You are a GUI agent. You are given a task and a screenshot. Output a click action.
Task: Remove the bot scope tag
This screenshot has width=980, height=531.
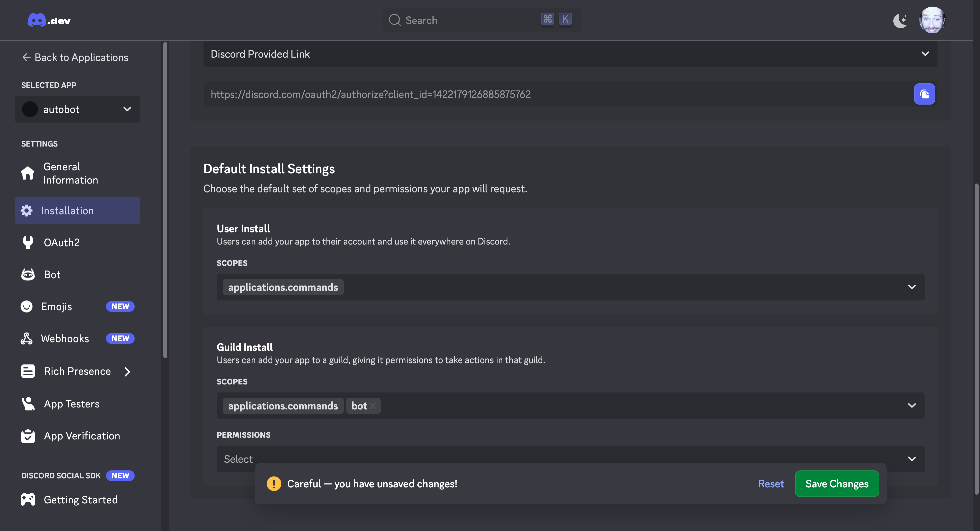[x=373, y=406]
